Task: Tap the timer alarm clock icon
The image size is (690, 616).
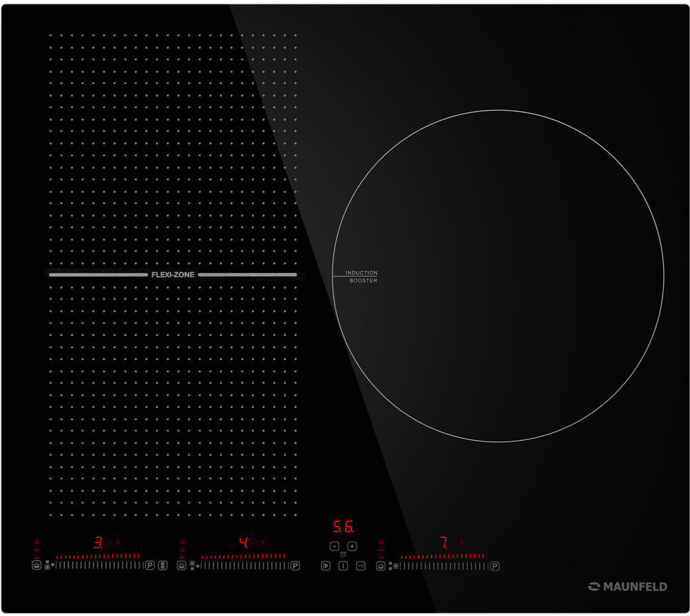Action: 343,555
